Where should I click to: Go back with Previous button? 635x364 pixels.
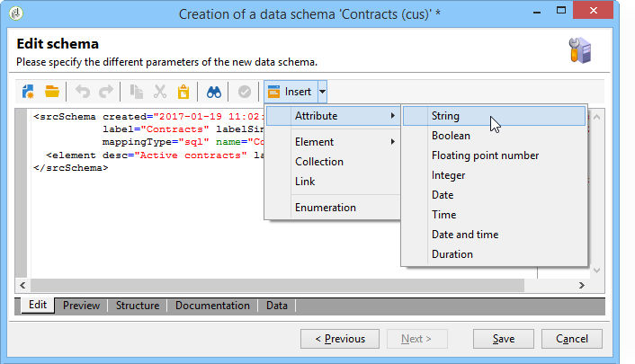point(339,339)
